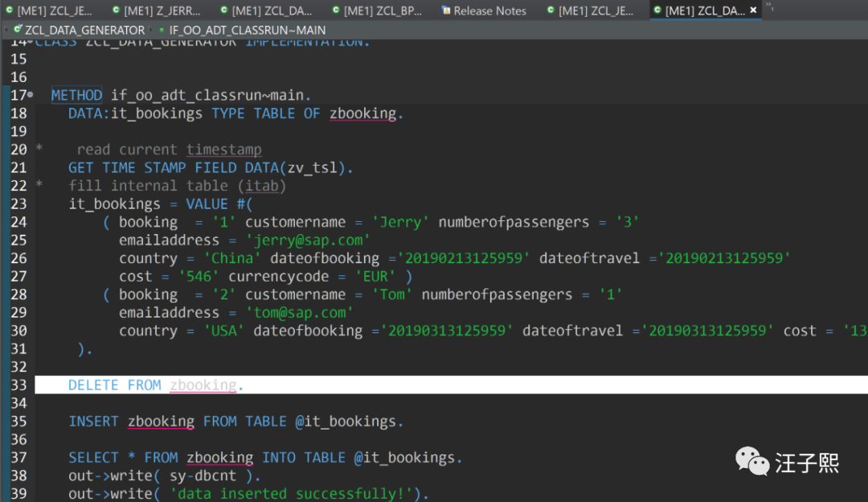
Task: Click the '546' cost literal
Action: tap(199, 277)
